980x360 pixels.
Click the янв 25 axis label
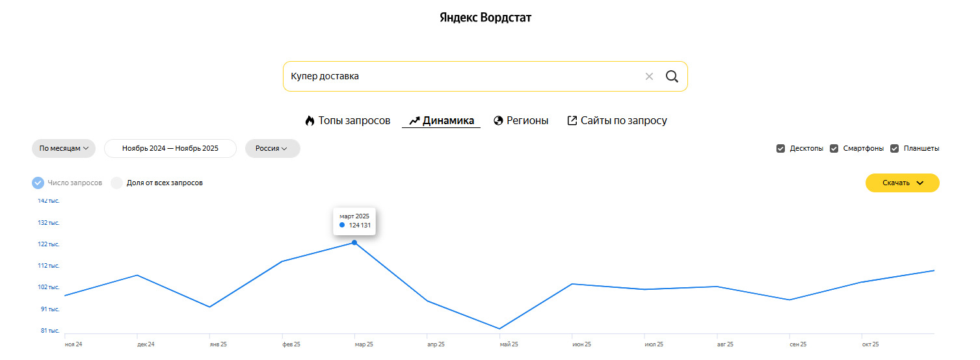(219, 344)
